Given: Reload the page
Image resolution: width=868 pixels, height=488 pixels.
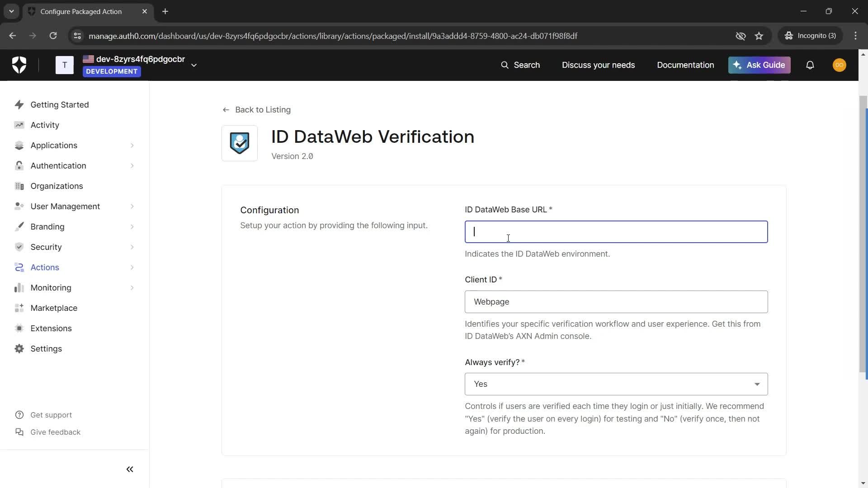Looking at the screenshot, I should [x=53, y=36].
